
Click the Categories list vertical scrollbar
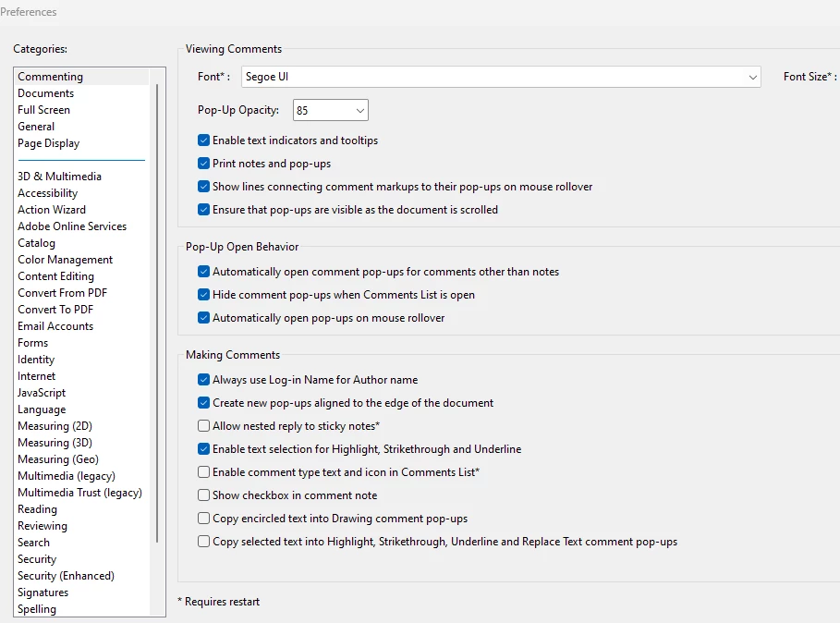click(157, 313)
